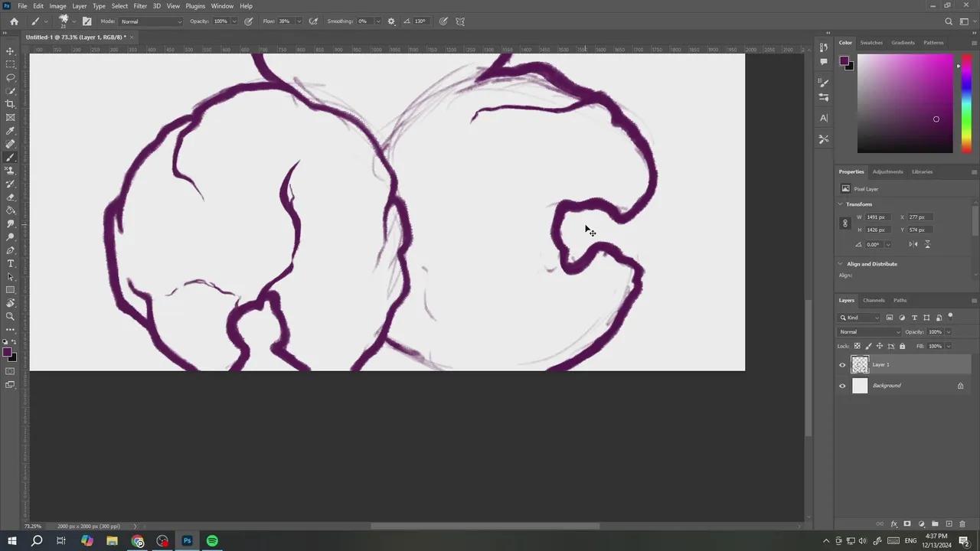Open the Image menu
980x551 pixels.
coord(57,6)
